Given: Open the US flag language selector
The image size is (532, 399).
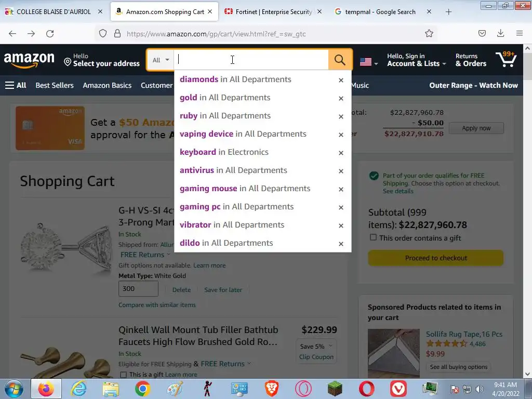Looking at the screenshot, I should tap(368, 62).
